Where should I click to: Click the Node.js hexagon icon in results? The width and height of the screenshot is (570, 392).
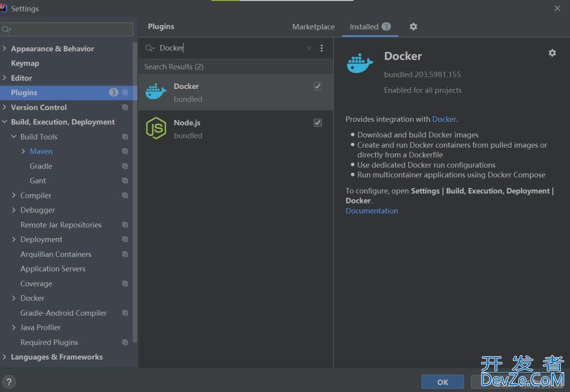point(156,128)
